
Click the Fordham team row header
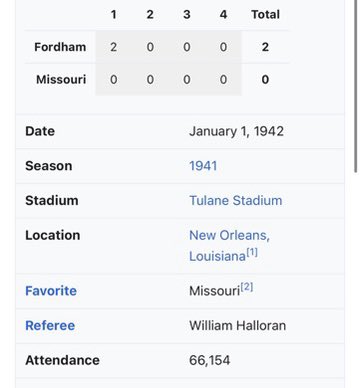click(60, 47)
